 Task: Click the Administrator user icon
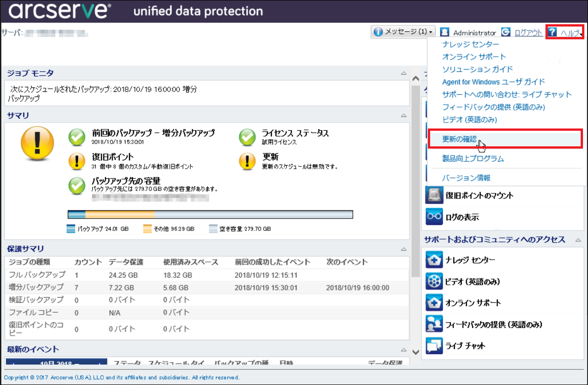coord(444,32)
